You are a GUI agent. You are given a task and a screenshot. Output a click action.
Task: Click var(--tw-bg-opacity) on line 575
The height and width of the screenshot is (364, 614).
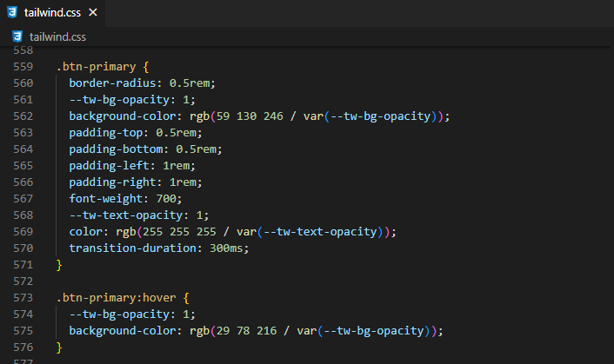pyautogui.click(x=364, y=331)
